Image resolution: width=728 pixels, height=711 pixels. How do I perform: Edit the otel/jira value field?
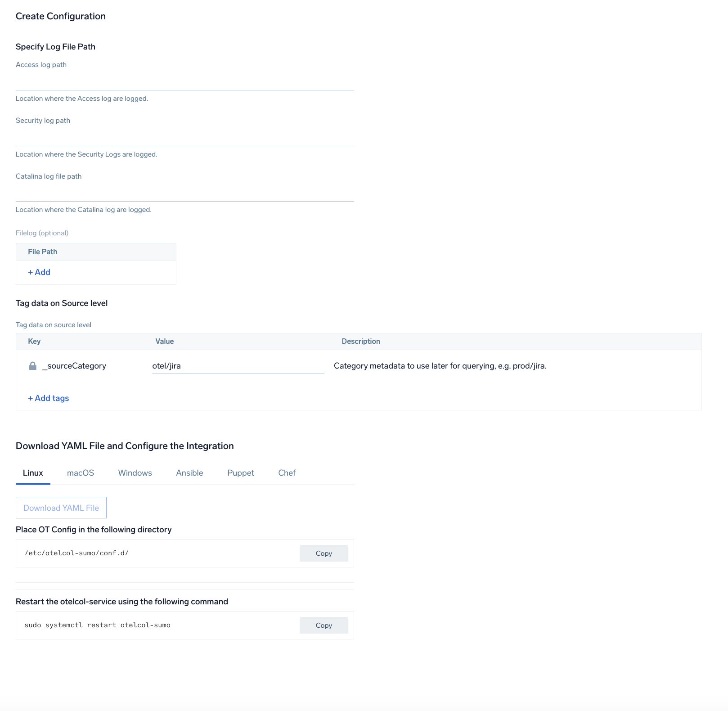click(238, 366)
